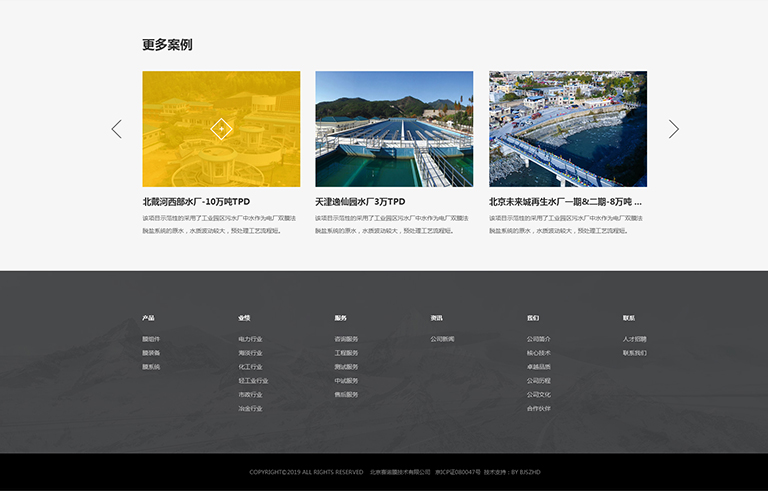Go to 电力行业 in the footer

250,339
